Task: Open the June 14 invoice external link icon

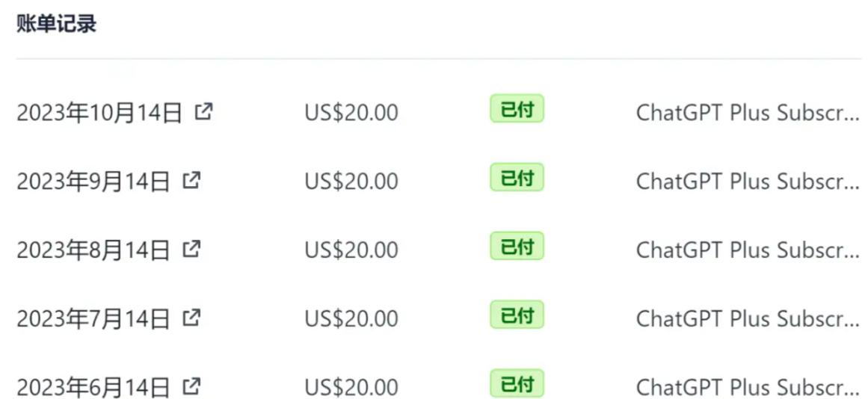Action: (x=191, y=385)
